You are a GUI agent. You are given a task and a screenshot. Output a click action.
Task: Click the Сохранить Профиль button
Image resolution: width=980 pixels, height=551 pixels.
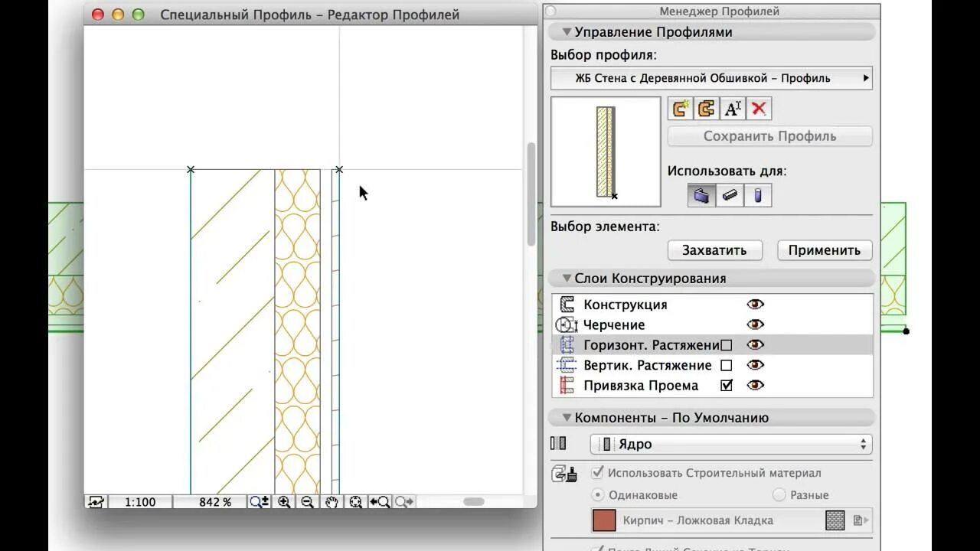(770, 136)
